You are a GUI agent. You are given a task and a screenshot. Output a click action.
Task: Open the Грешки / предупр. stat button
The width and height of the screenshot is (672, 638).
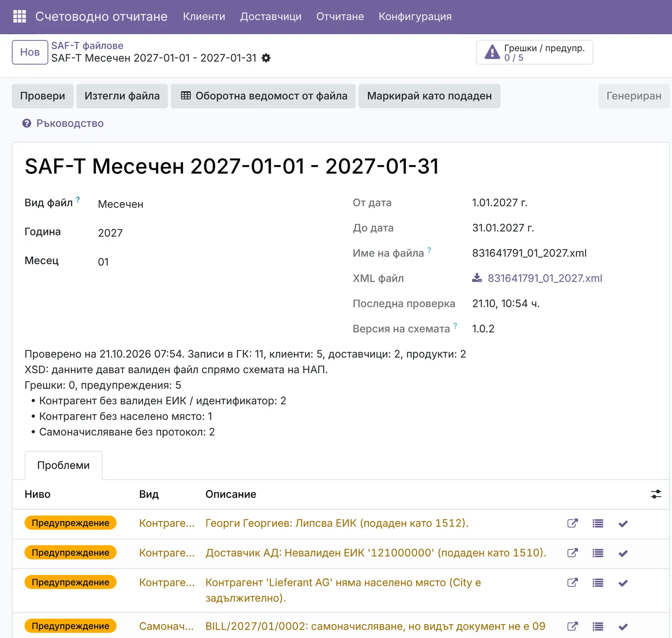click(534, 52)
